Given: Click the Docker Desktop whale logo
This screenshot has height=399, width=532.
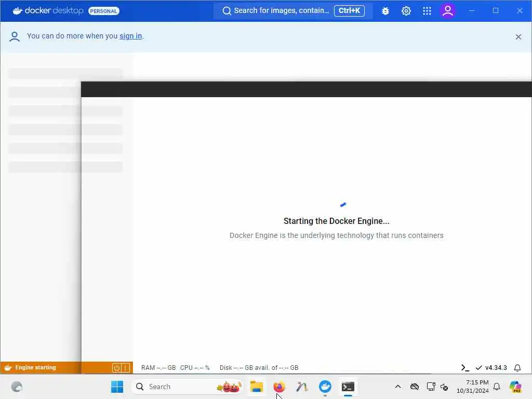Looking at the screenshot, I should coord(17,11).
